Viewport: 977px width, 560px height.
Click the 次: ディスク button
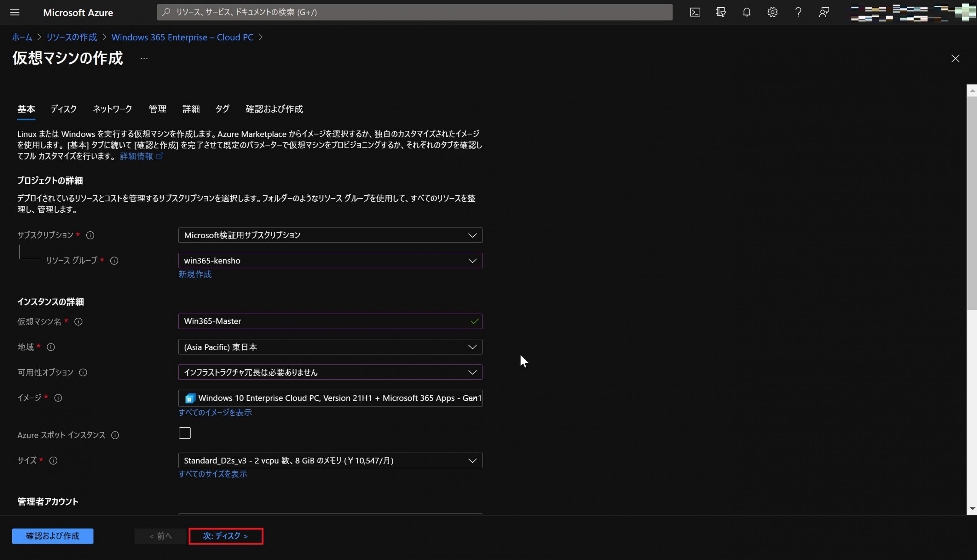[226, 536]
